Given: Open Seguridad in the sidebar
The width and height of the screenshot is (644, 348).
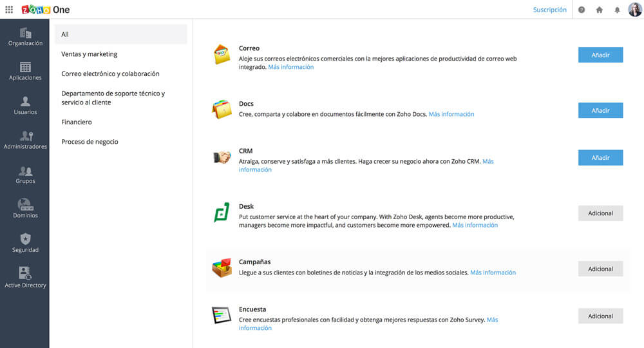Looking at the screenshot, I should coord(25,244).
